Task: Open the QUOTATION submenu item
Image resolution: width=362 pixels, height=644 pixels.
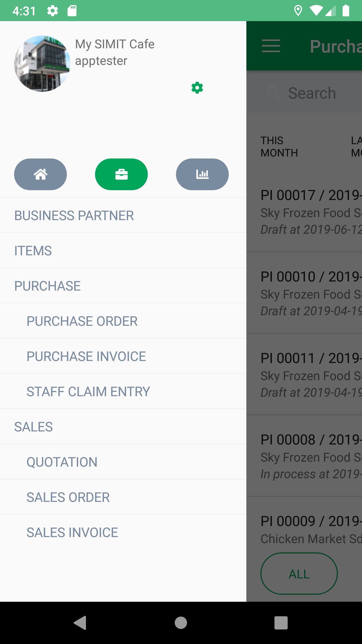Action: click(62, 462)
